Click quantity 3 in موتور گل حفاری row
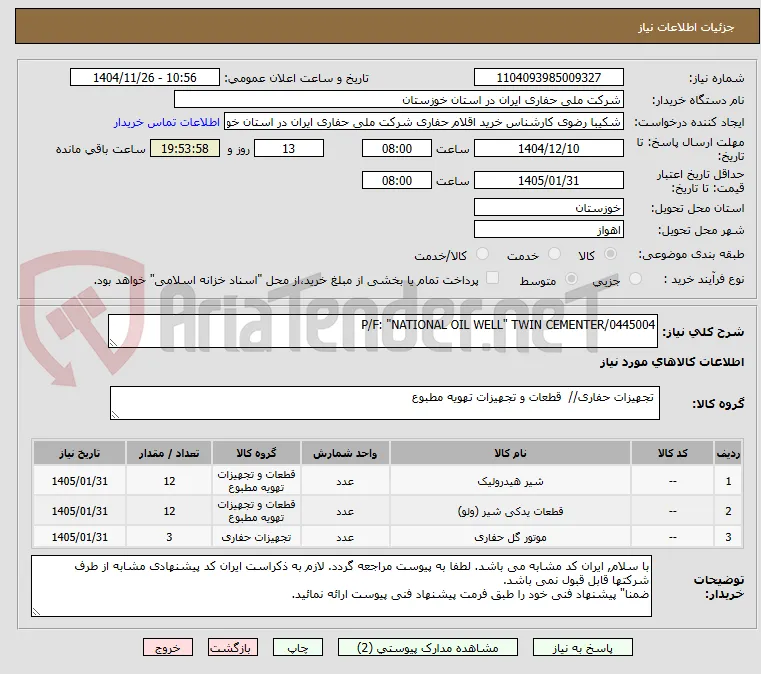Screen dimensions: 761x674 click(x=169, y=537)
